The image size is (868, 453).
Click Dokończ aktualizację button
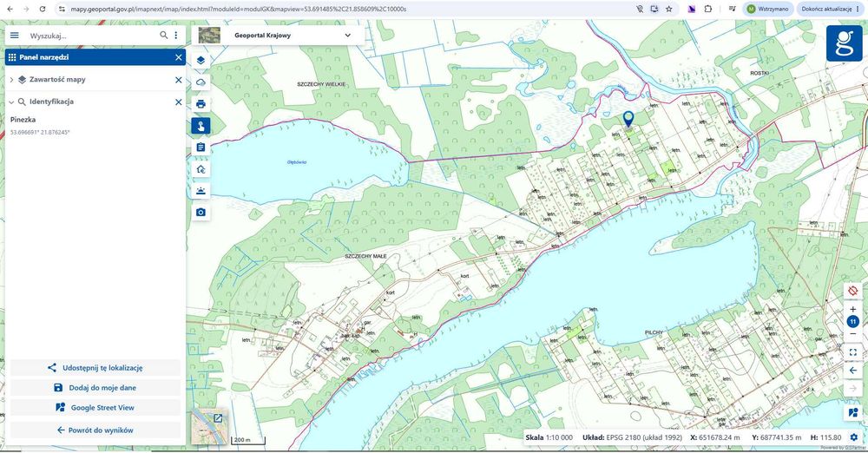pos(831,9)
